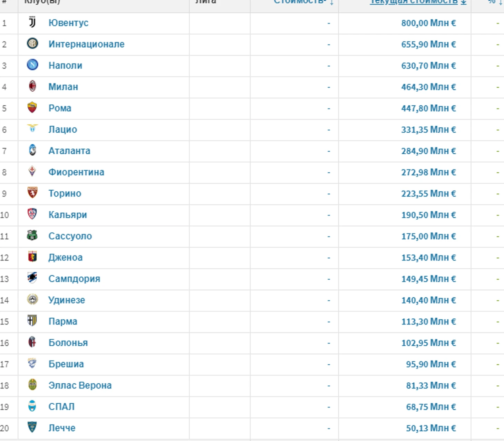This screenshot has width=504, height=441.
Task: Open the Интернационале club link
Action: [86, 44]
